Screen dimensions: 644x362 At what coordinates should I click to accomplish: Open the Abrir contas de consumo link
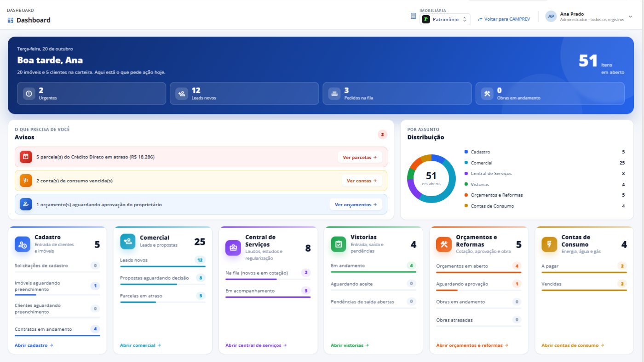coord(573,345)
